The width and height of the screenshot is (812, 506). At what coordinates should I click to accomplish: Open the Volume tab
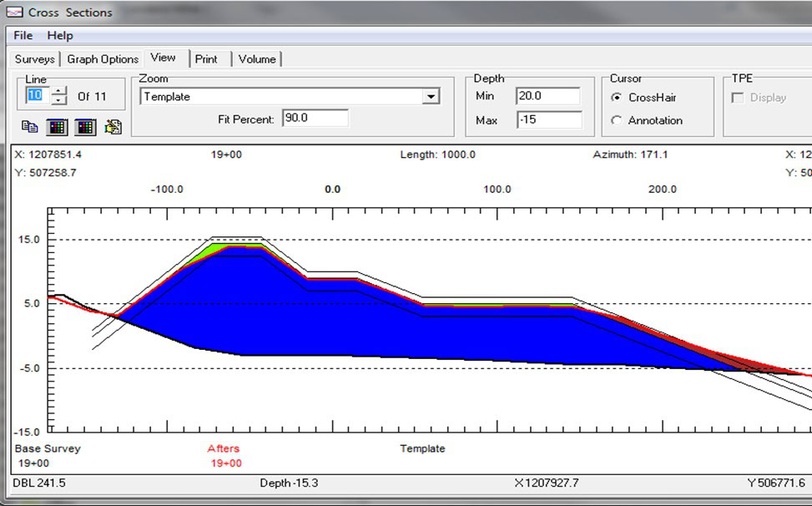click(257, 59)
